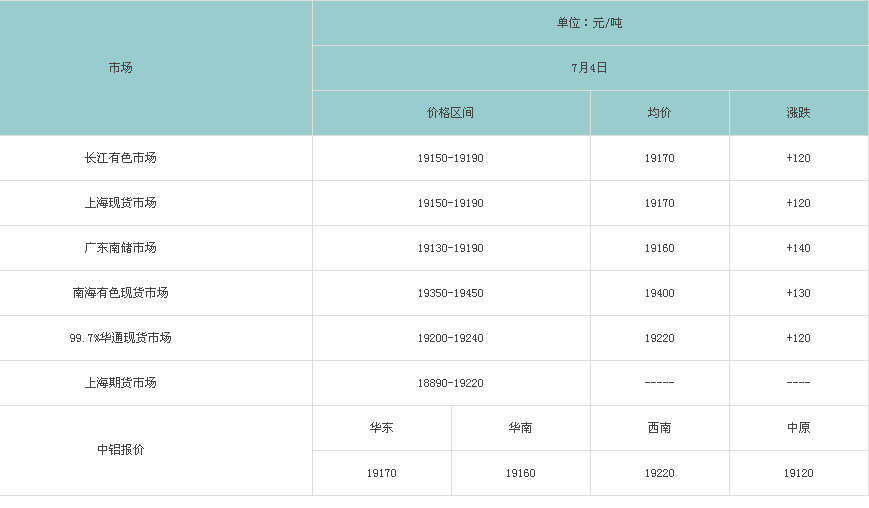Click the 华南 region cell

(x=520, y=428)
